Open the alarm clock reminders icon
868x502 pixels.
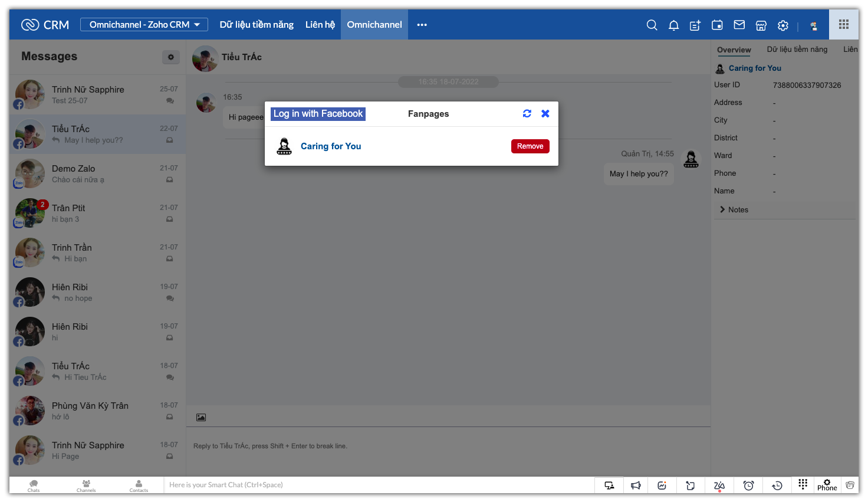(748, 485)
